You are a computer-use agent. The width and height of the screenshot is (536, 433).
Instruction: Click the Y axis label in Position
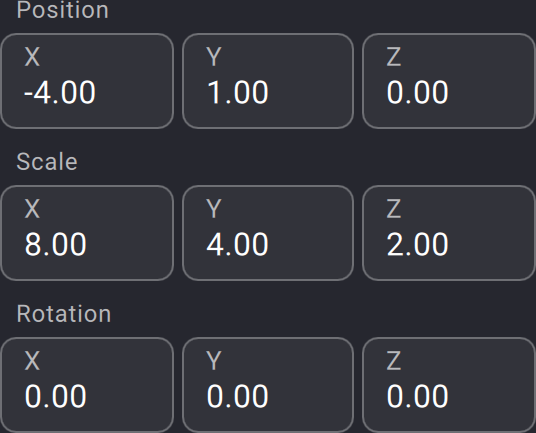tap(214, 57)
